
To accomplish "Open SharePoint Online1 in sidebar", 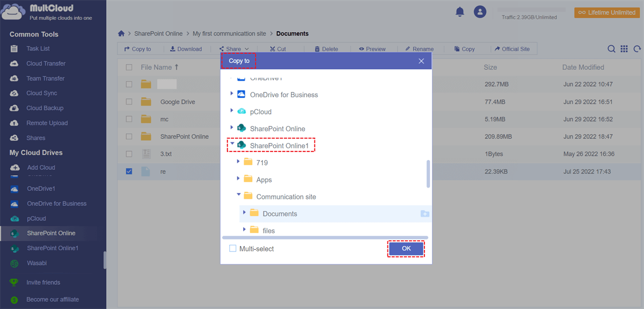I will (x=53, y=248).
